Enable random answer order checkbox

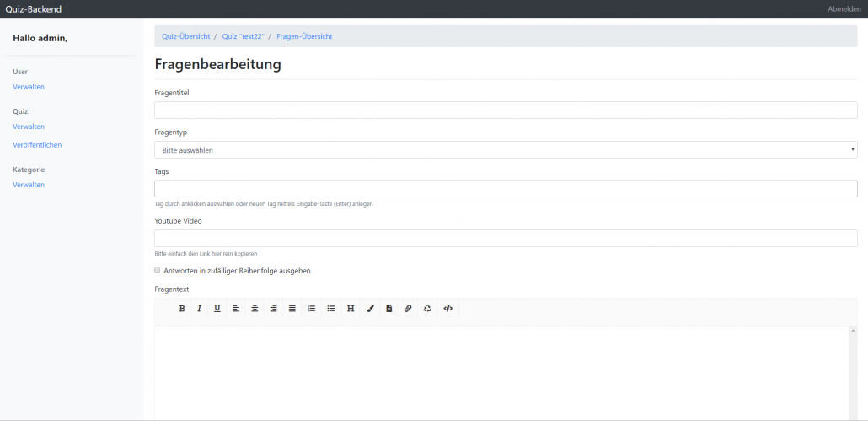tap(158, 271)
